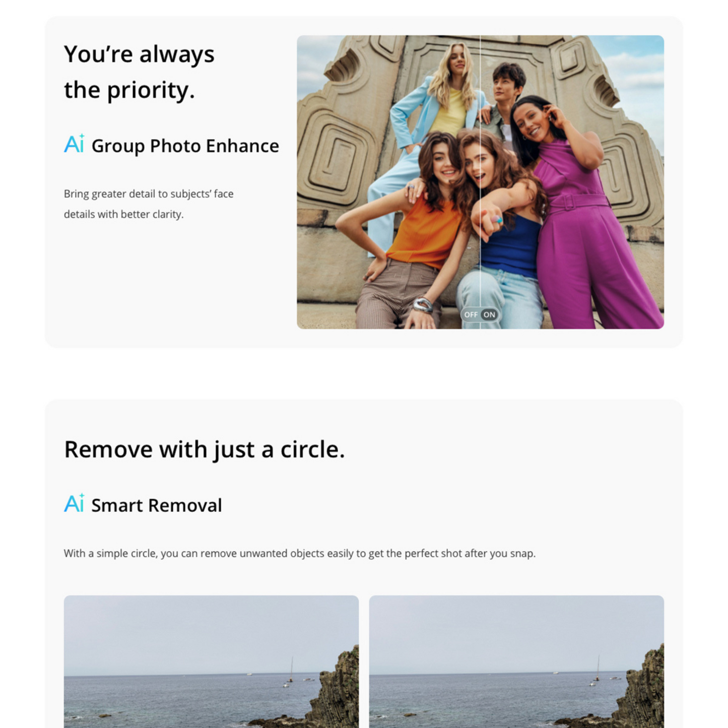Image resolution: width=728 pixels, height=728 pixels.
Task: Switch the photo comparison to ON
Action: pyautogui.click(x=490, y=315)
